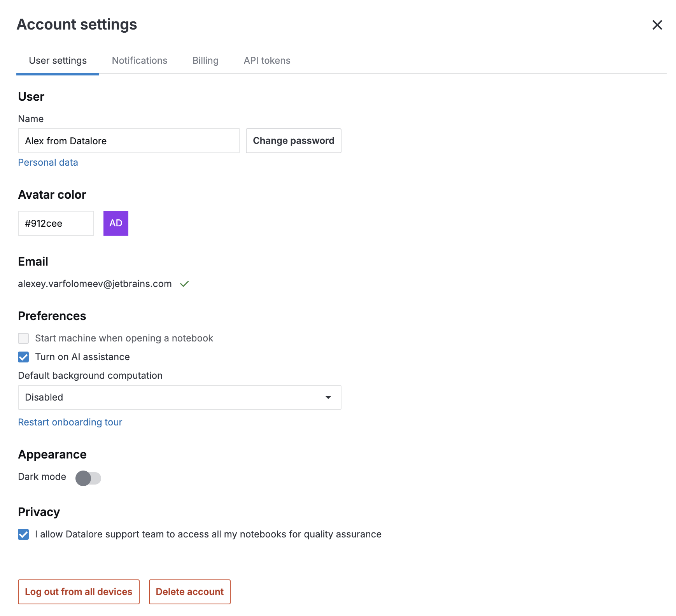Restart the onboarding tour

tap(70, 422)
